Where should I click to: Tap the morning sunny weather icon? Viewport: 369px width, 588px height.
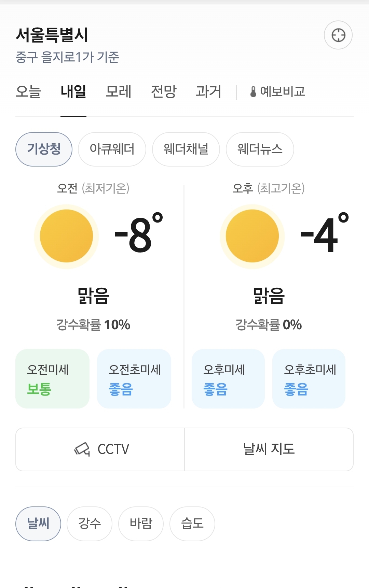pos(66,236)
